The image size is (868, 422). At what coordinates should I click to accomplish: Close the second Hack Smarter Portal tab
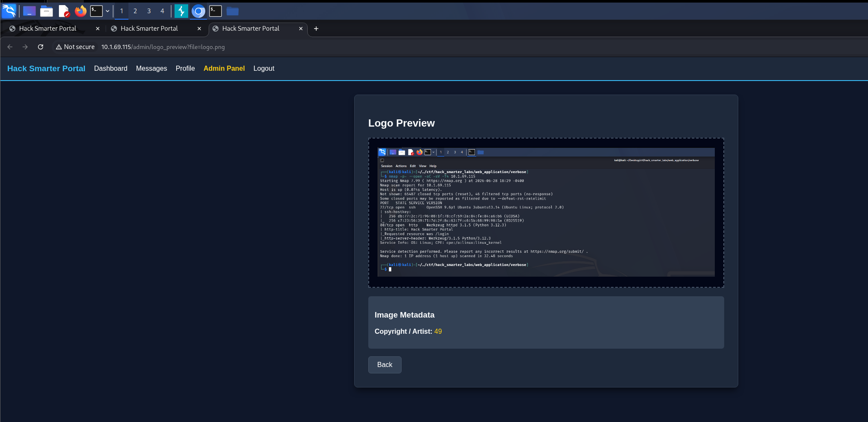199,29
